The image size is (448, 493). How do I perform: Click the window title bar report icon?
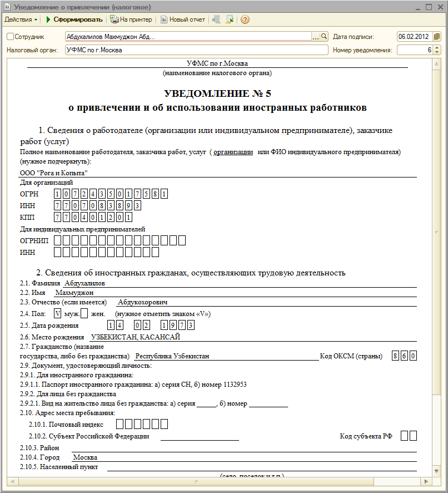[x=7, y=7]
